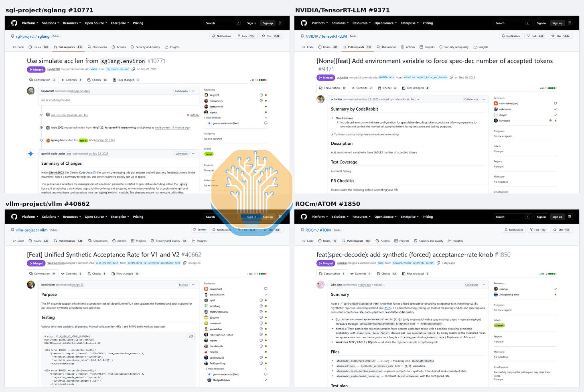Open appearance settings icon in TensorRT-LLM header
Viewport: 584px width, 392px height.
(x=570, y=23)
